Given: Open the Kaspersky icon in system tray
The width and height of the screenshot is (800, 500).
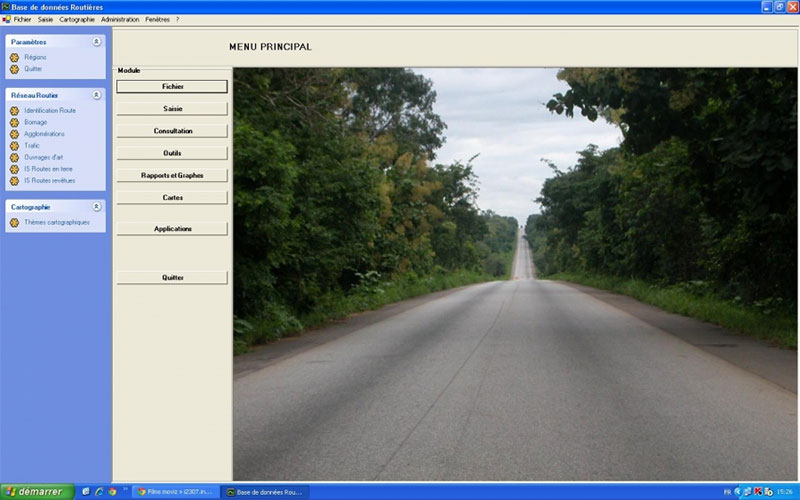Looking at the screenshot, I should pos(758,492).
